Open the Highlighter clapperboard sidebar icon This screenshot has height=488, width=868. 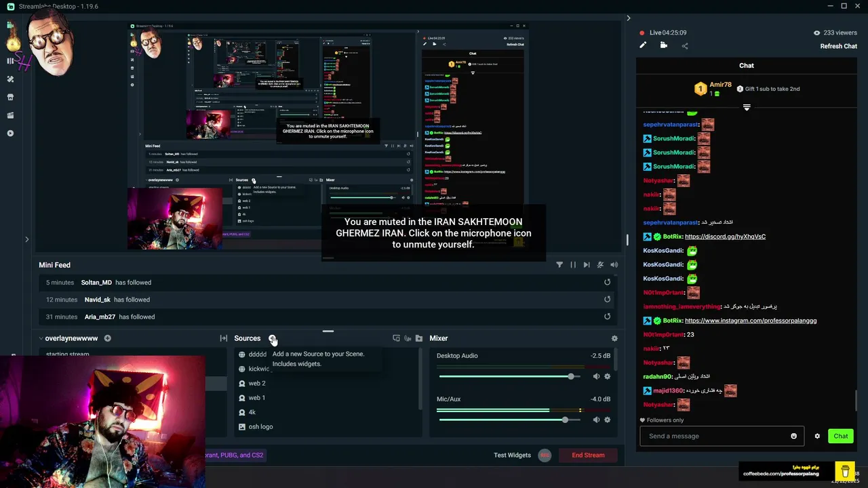tap(10, 115)
